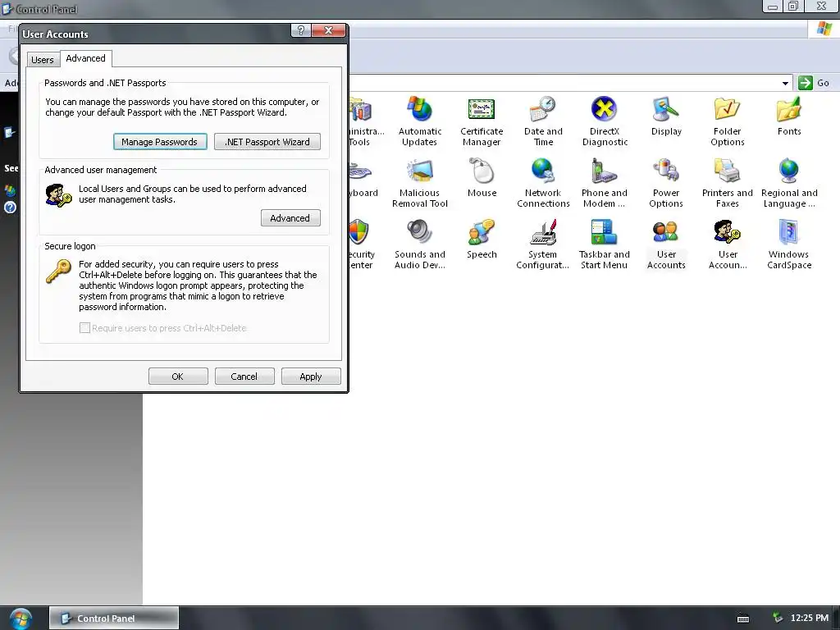Expand the address bar dropdown arrow
Viewport: 840px width, 630px height.
click(x=785, y=83)
